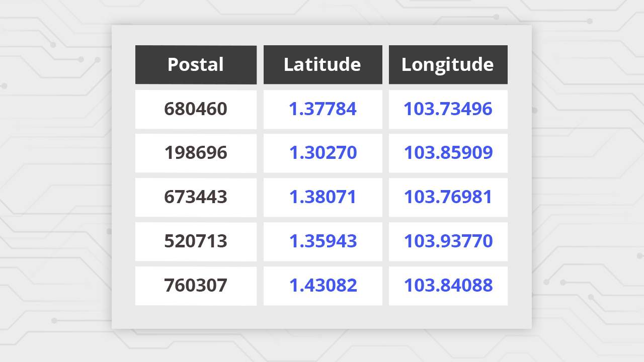Click postal code 198696
The height and width of the screenshot is (362, 644).
(196, 153)
